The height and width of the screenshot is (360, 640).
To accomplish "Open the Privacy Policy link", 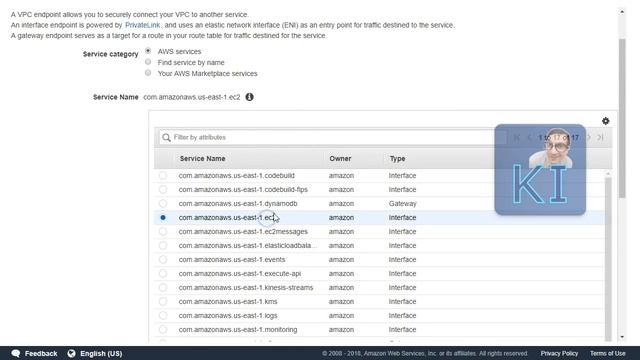I will (559, 353).
